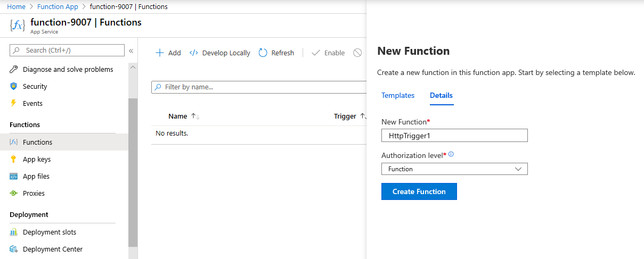Image resolution: width=644 pixels, height=259 pixels.
Task: Click the Add toolbar button
Action: pos(168,53)
